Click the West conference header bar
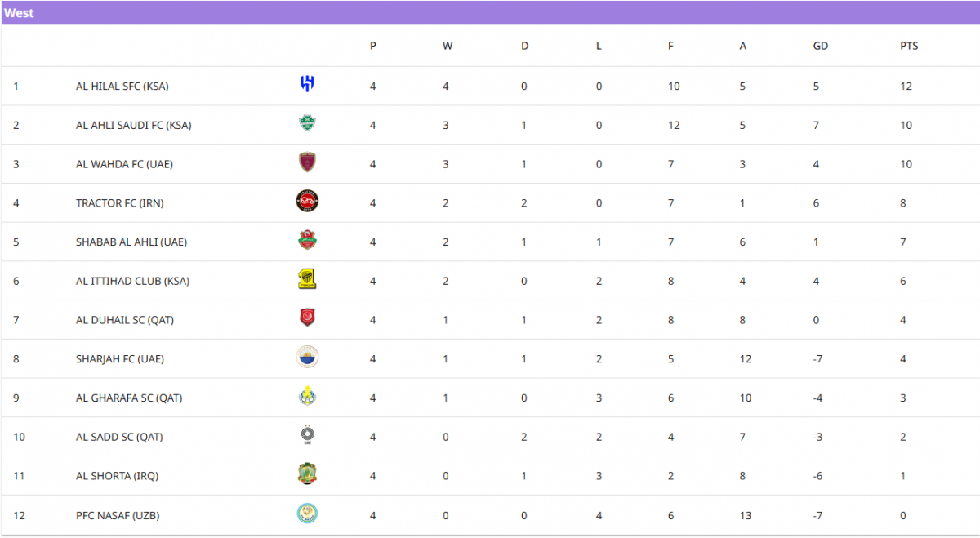 click(490, 13)
